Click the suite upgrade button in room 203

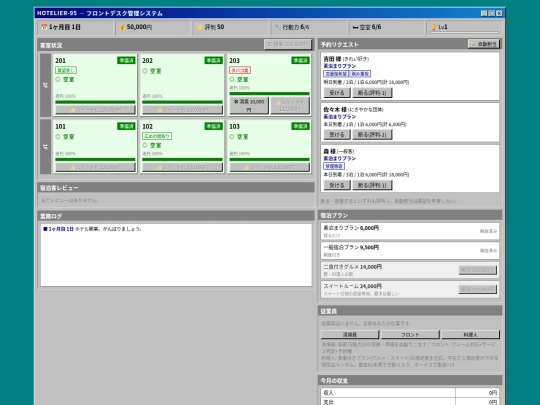(290, 105)
